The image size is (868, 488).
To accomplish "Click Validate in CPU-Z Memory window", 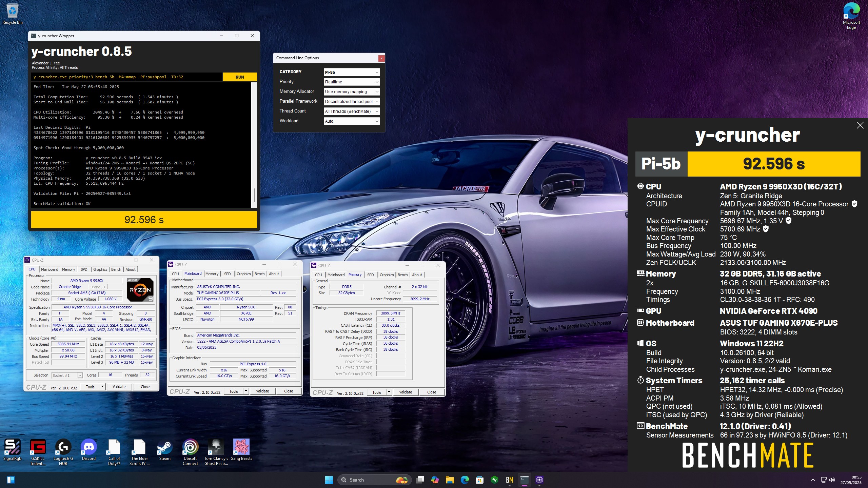I will coord(406,392).
